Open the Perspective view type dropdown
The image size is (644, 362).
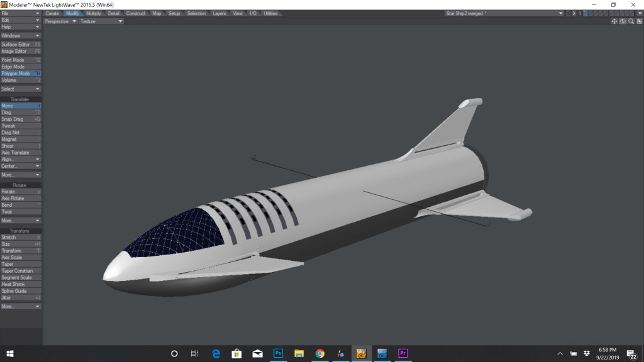60,21
